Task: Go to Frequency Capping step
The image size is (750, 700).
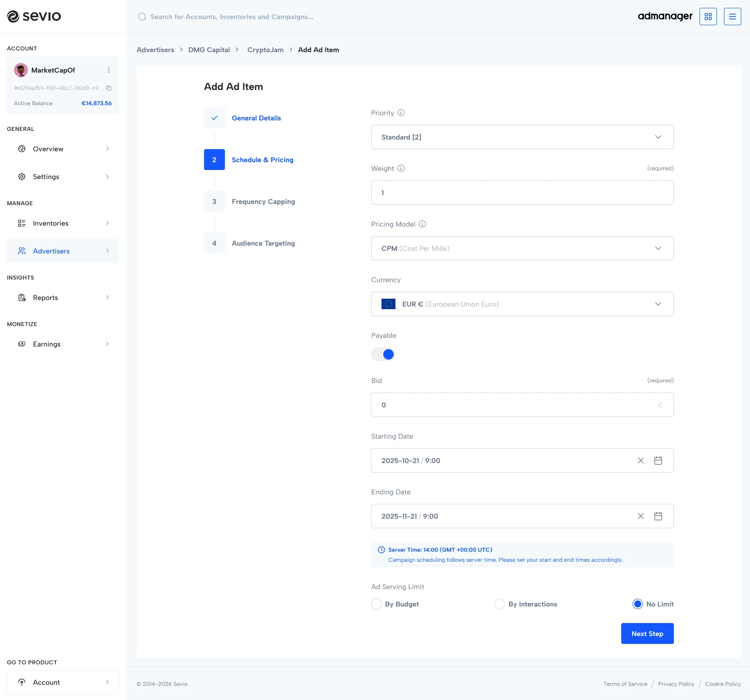Action: coord(263,201)
